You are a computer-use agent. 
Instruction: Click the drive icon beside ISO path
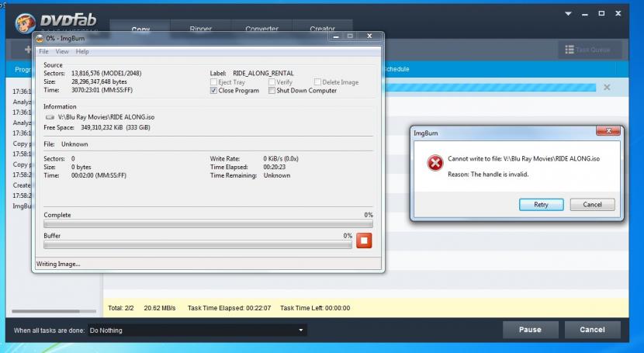(x=50, y=116)
